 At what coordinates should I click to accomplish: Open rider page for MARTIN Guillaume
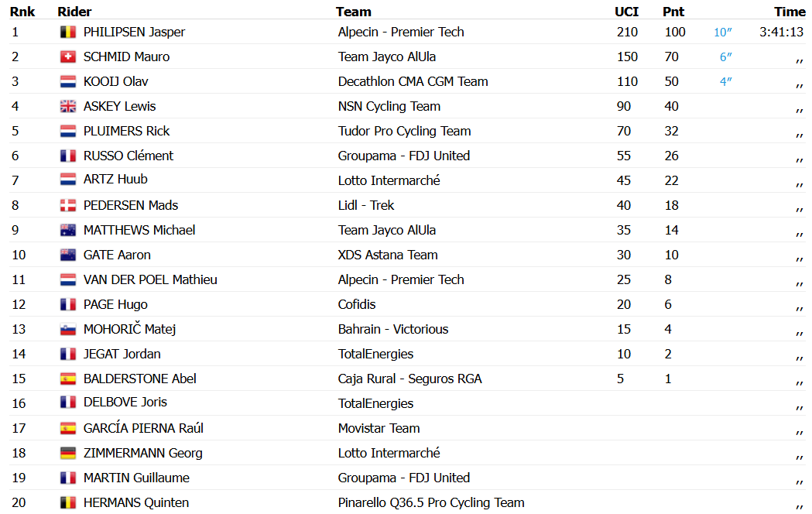[136, 478]
